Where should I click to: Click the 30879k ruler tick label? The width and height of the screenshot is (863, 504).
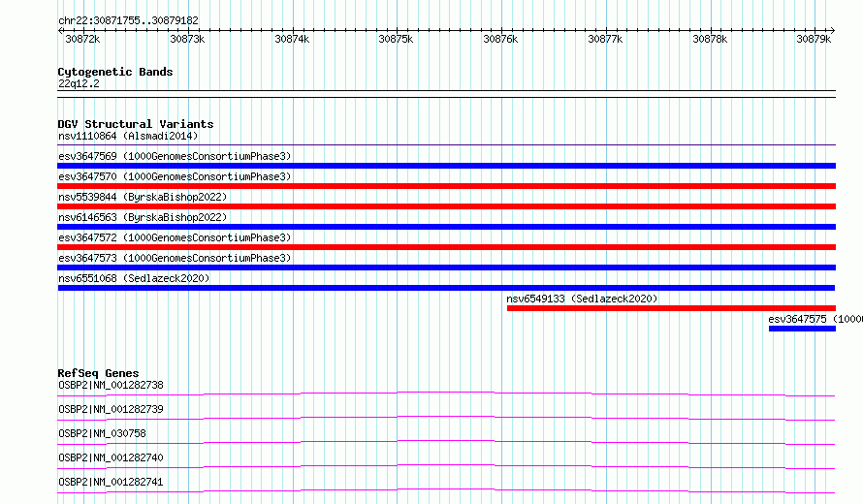click(x=814, y=39)
